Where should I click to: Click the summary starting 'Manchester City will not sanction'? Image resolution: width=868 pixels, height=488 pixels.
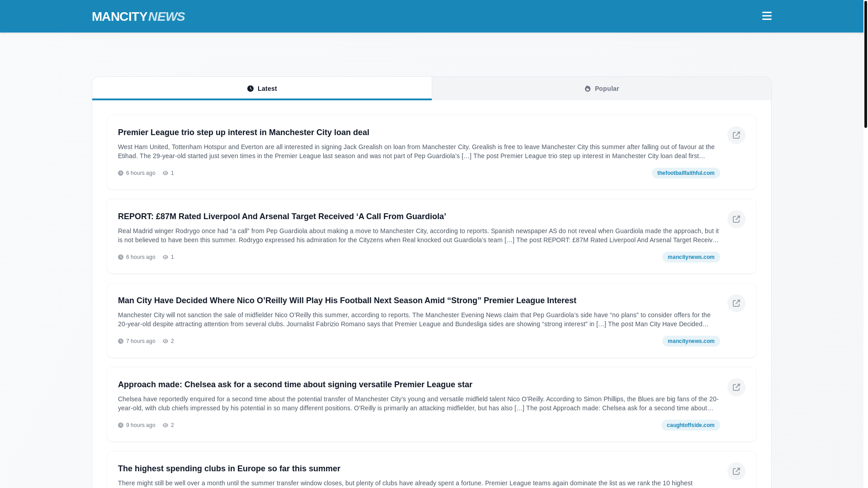pyautogui.click(x=418, y=319)
